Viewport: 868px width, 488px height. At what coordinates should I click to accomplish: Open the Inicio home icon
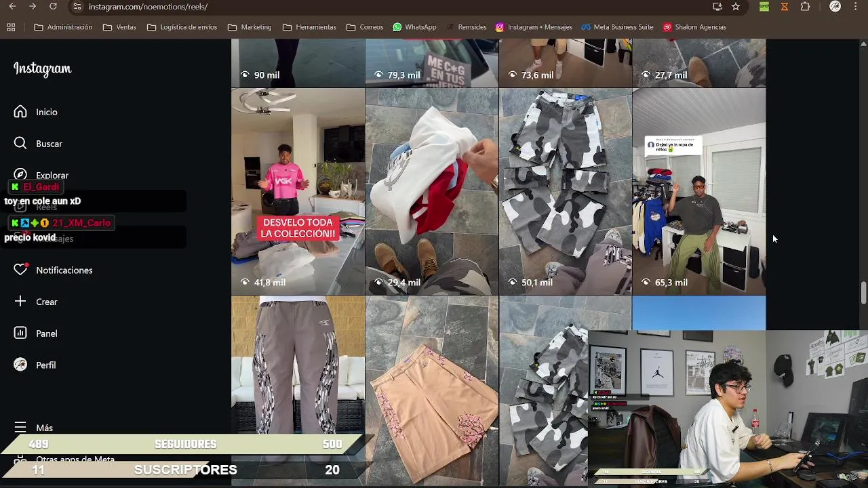pyautogui.click(x=20, y=112)
